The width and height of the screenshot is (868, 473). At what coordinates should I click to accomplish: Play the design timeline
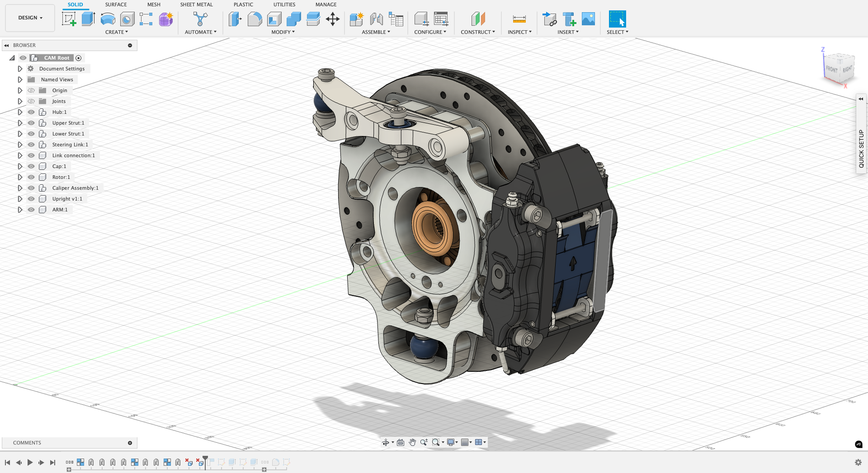pos(30,462)
